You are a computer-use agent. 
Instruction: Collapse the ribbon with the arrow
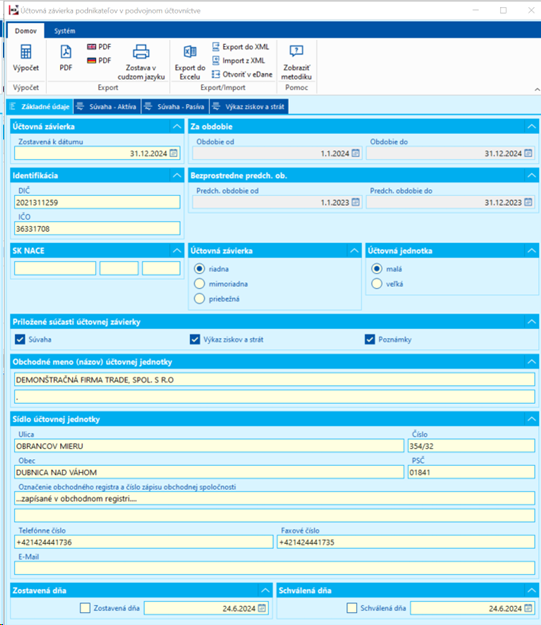(x=537, y=90)
